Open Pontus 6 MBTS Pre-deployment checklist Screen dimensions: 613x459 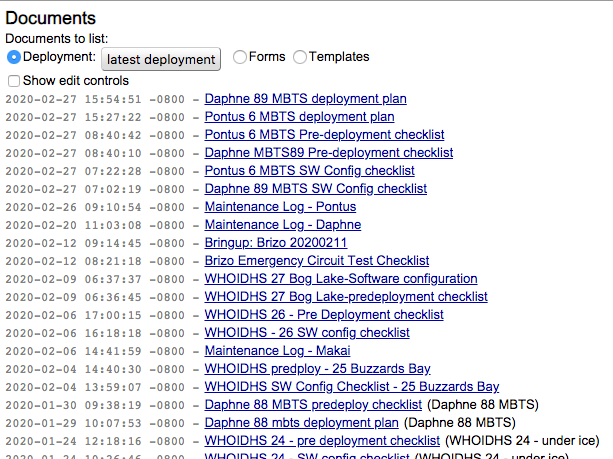324,135
